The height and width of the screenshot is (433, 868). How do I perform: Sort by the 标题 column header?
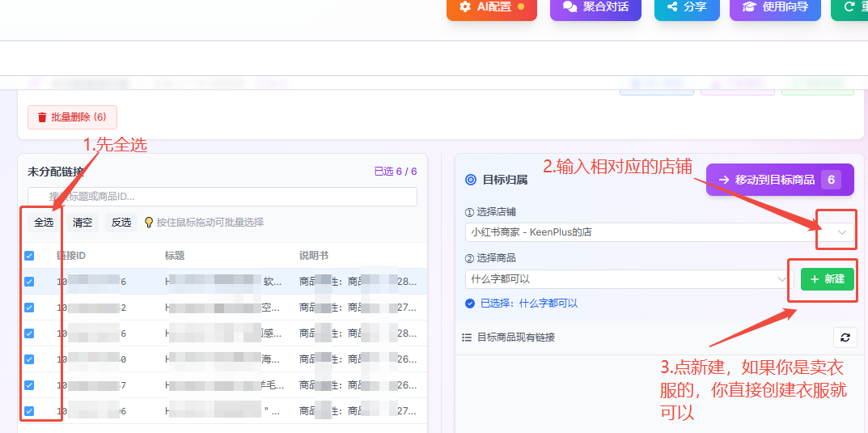click(x=175, y=256)
